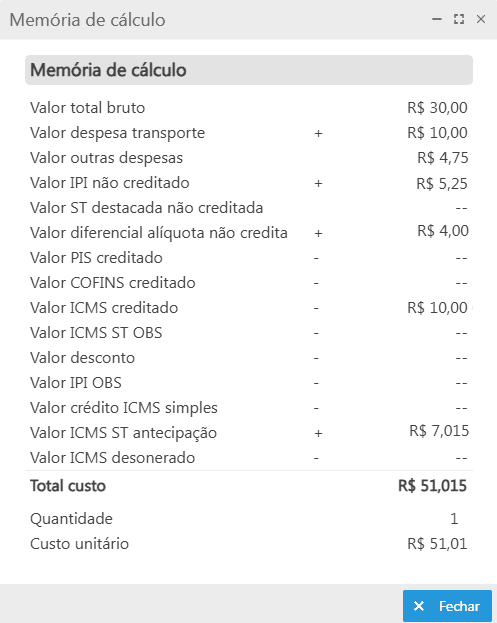The image size is (497, 623).
Task: Click the Valor ICMS ST antecipação amount R$ 7,015
Action: pyautogui.click(x=439, y=431)
